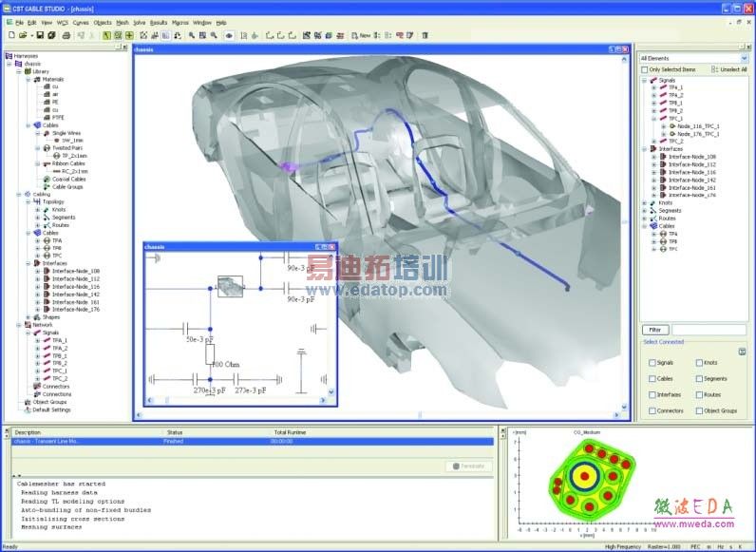Click Signals icon in right panel tree
The height and width of the screenshot is (552, 756).
(x=653, y=80)
